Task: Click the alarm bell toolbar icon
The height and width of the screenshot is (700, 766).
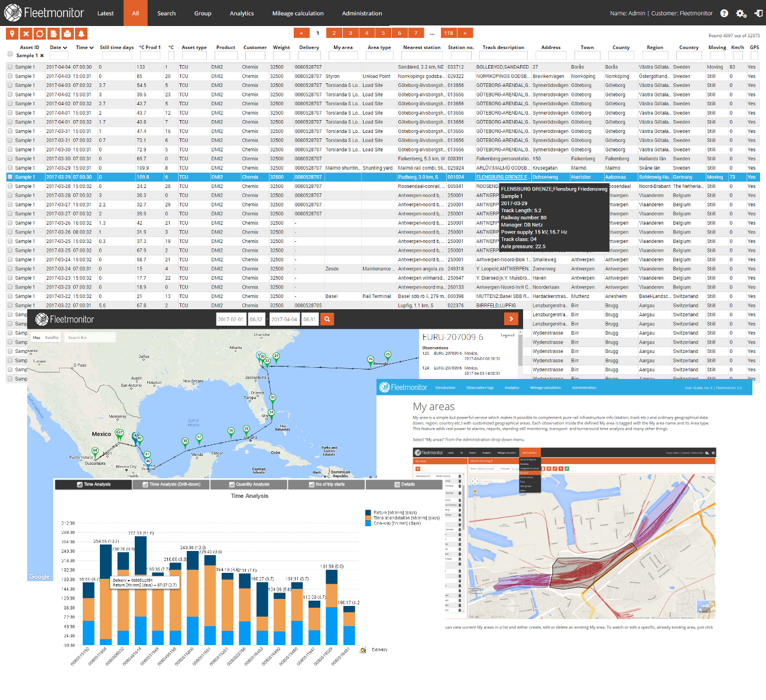Action: coord(82,34)
